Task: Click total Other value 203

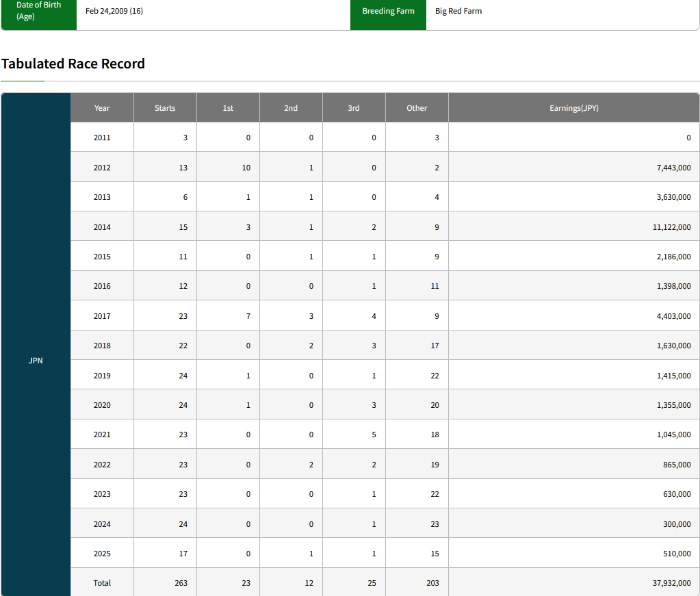Action: 432,582
